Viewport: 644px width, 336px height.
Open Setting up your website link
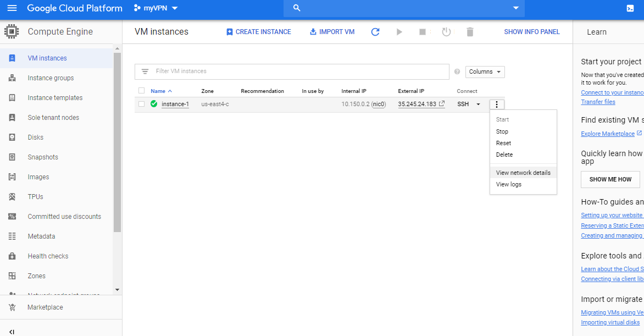click(x=612, y=215)
